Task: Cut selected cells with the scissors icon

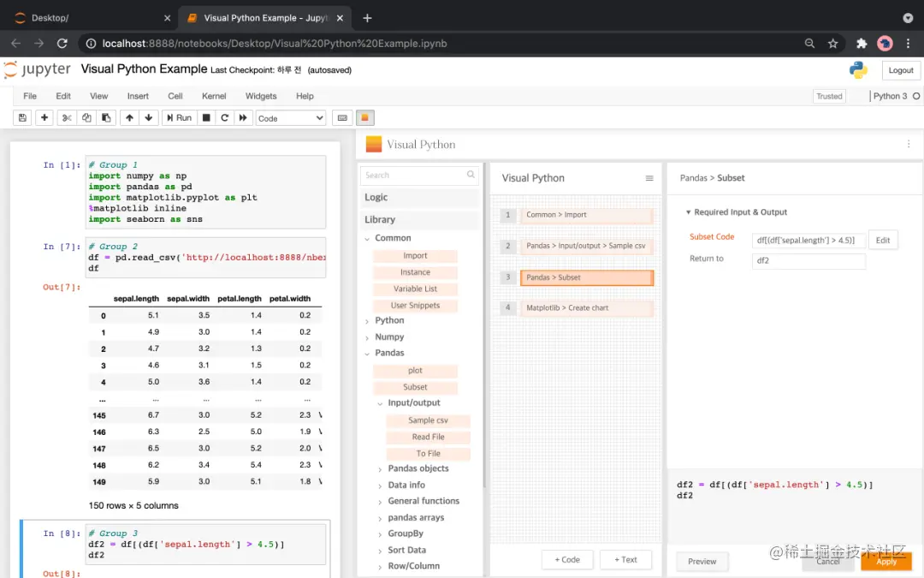Action: click(67, 118)
